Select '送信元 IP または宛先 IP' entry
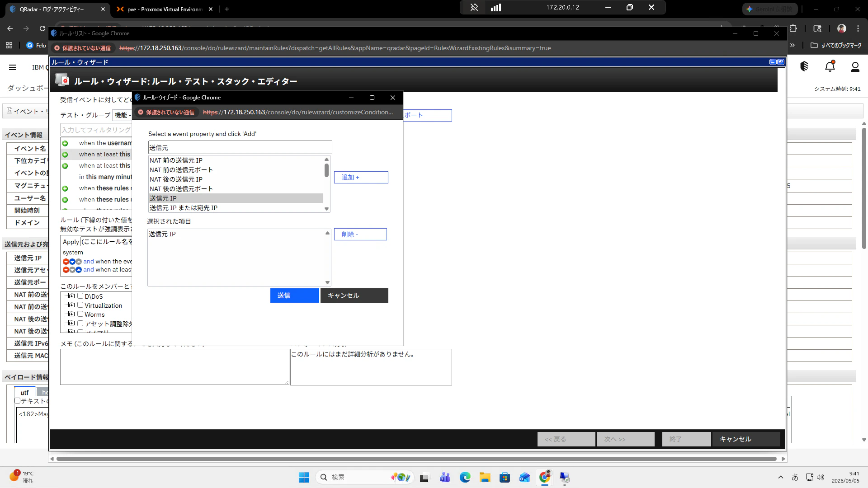 point(236,208)
